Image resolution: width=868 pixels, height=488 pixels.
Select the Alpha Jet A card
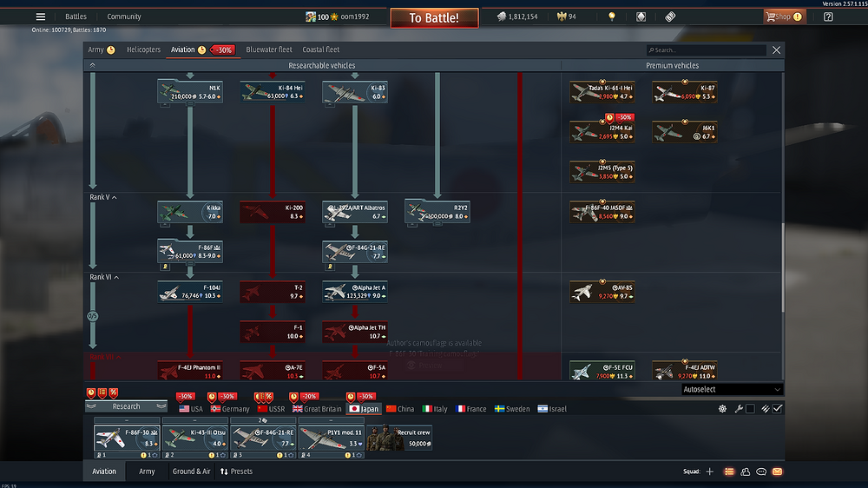pyautogui.click(x=355, y=292)
